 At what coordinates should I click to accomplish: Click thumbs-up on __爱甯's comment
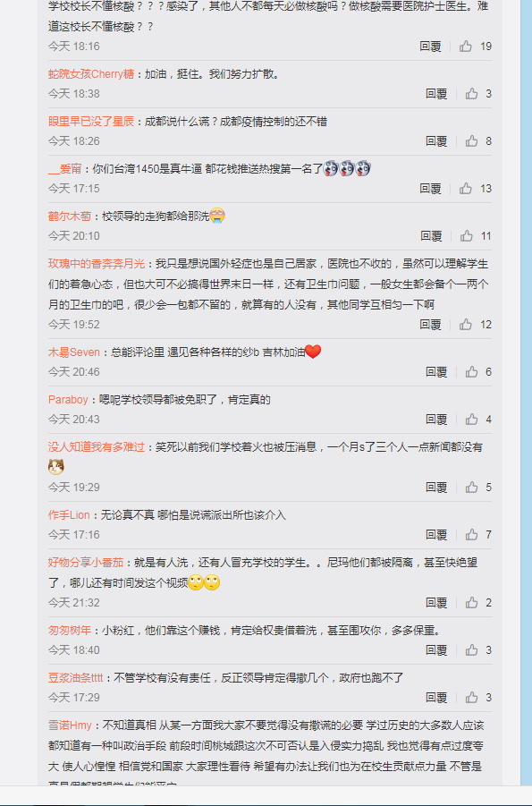tap(466, 188)
